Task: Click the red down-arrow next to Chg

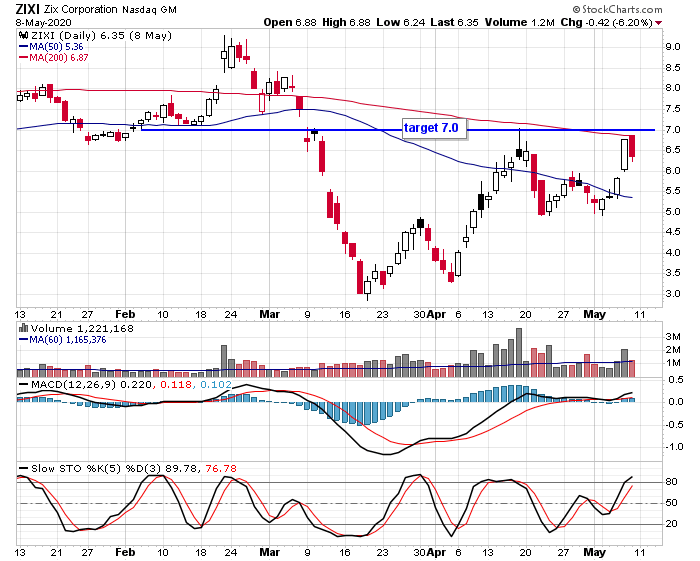Action: pos(658,23)
